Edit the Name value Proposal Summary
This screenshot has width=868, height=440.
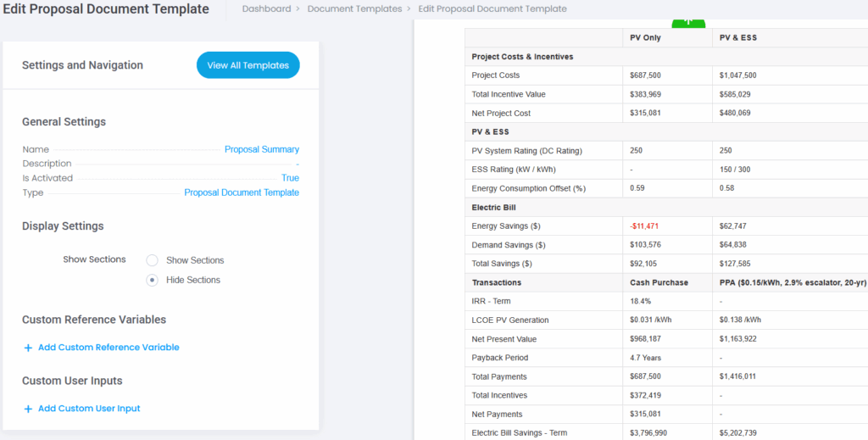point(262,149)
